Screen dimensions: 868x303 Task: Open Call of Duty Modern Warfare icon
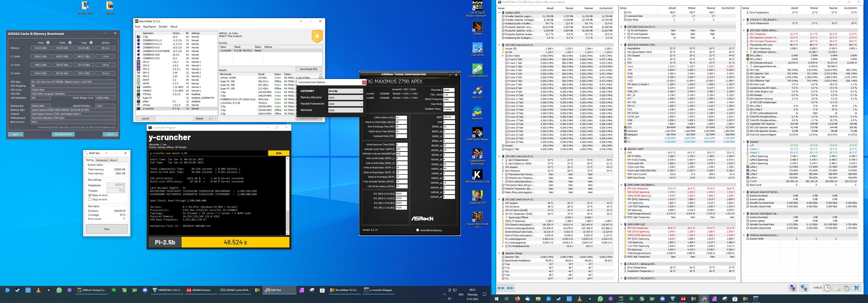coord(477,9)
